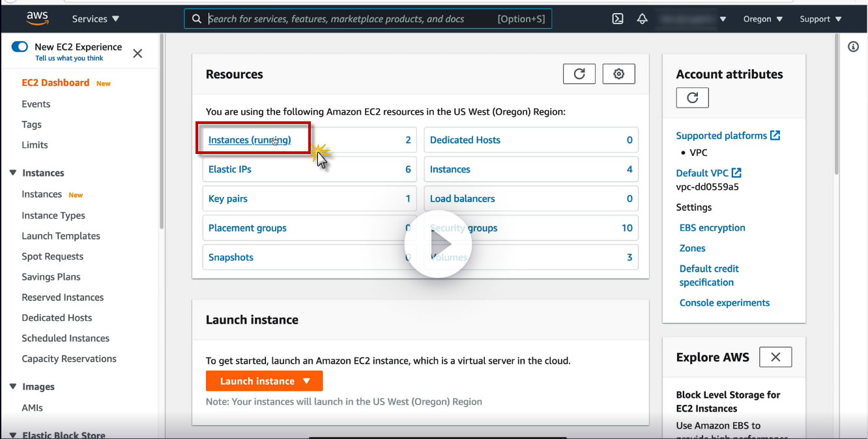This screenshot has height=439, width=868.
Task: Open EC2 Dashboard in sidebar
Action: (x=55, y=83)
